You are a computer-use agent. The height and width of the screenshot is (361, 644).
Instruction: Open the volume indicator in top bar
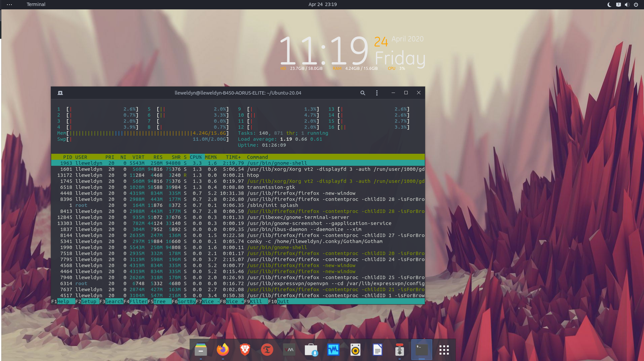(627, 5)
